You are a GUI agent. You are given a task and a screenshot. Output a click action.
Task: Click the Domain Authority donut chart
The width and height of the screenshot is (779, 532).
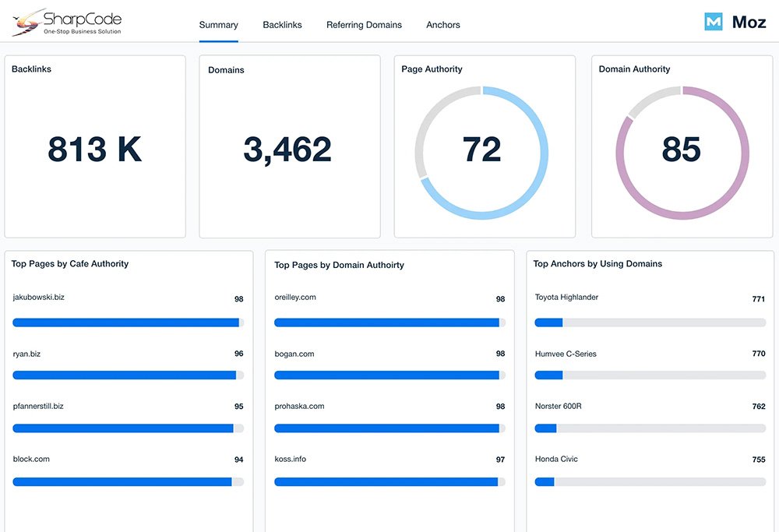click(682, 151)
